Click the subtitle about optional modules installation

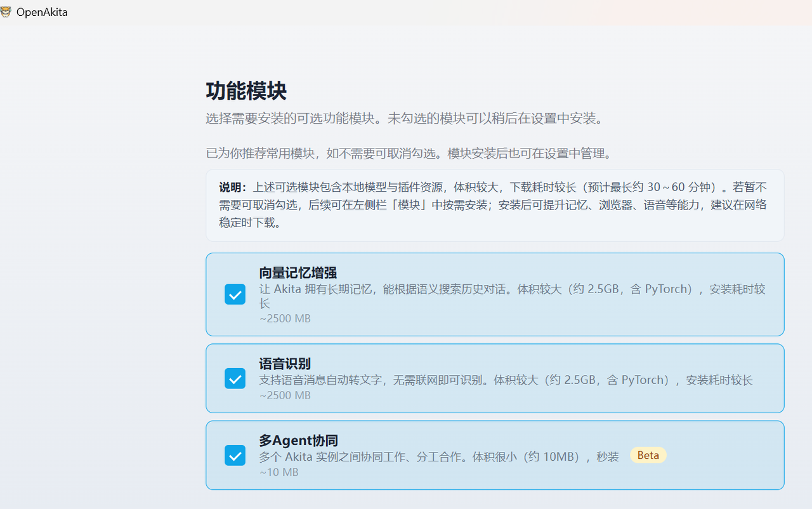tap(403, 119)
